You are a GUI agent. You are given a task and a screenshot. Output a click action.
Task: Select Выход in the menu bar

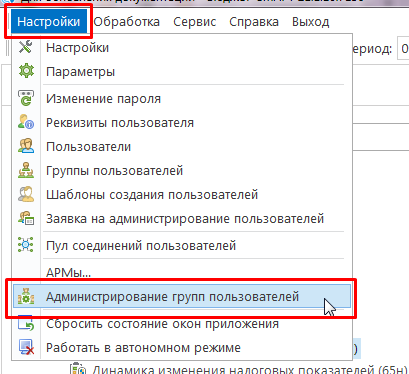(x=311, y=22)
